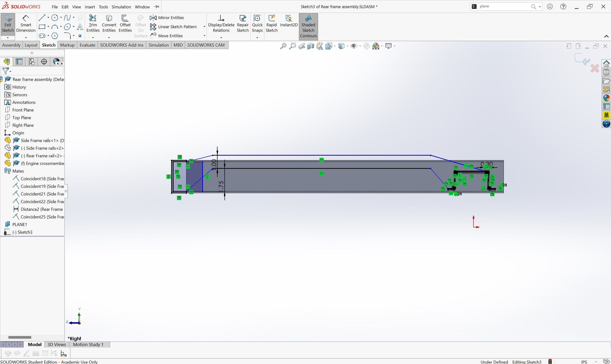Expand the Line tool dropdown arrow
The height and width of the screenshot is (364, 611).
[x=48, y=18]
